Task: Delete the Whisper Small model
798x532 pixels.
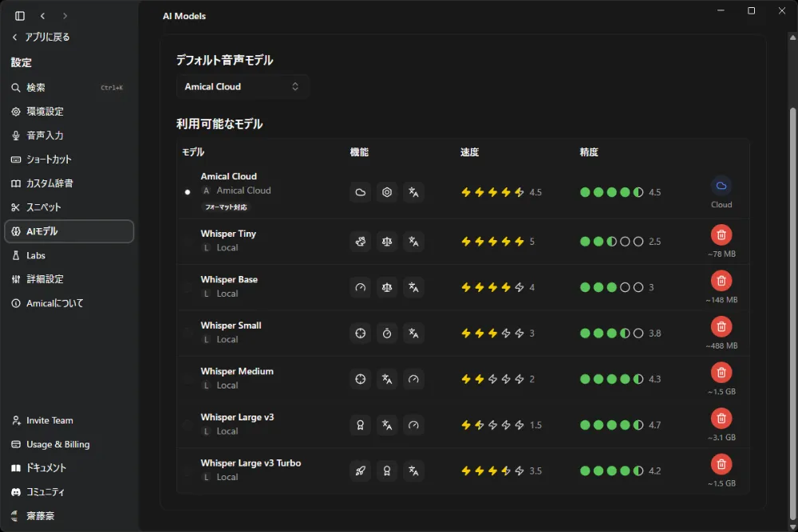Action: [721, 326]
